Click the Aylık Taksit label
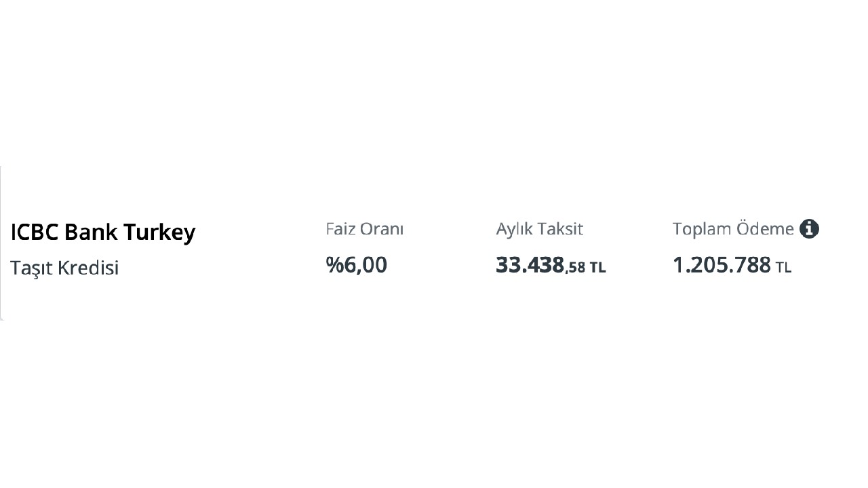This screenshot has height=488, width=868. 539,229
